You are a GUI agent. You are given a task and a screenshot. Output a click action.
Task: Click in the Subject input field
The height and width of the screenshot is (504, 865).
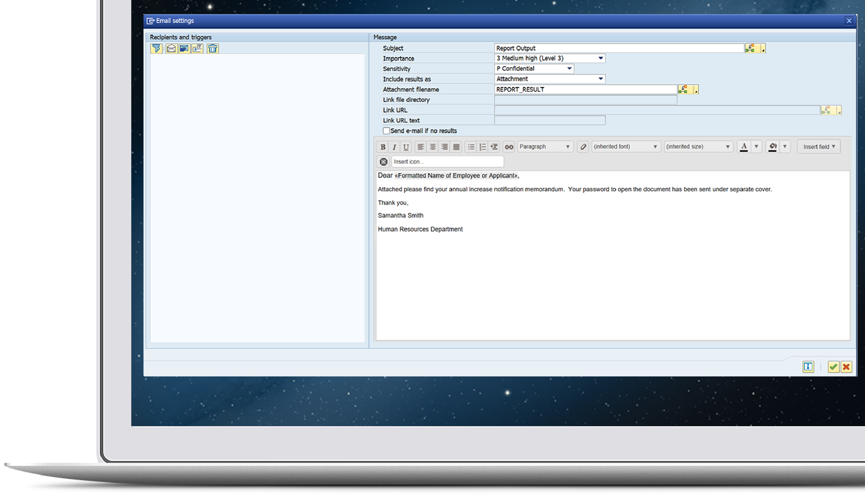coord(618,48)
